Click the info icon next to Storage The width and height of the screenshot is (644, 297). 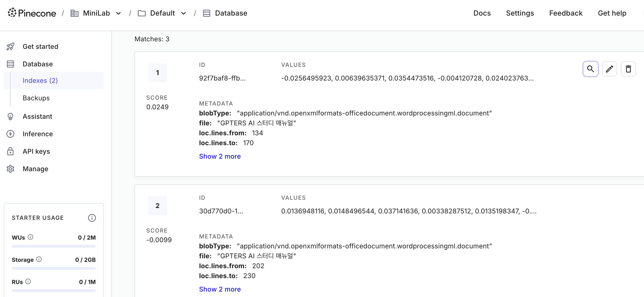(39, 259)
